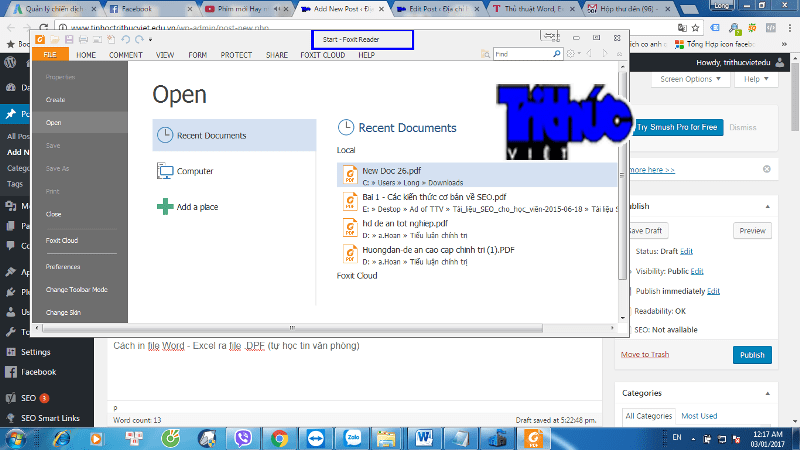This screenshot has height=450, width=800.
Task: Close the notice with round X icon
Action: 766,169
